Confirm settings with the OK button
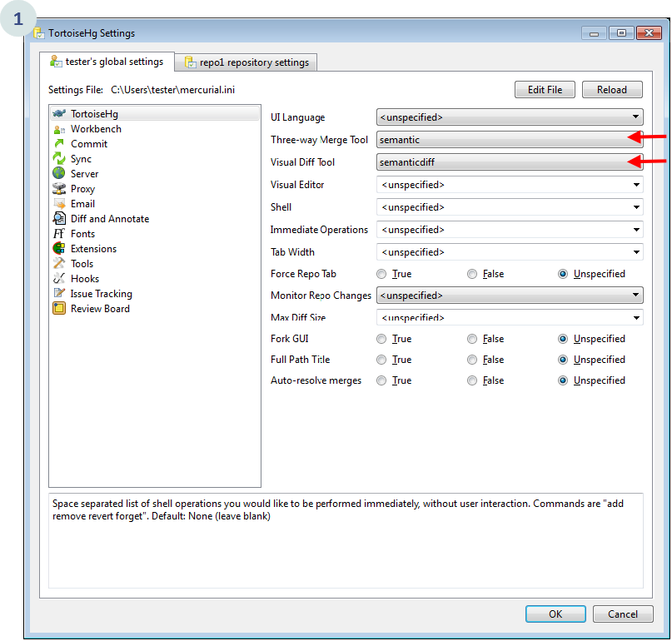The width and height of the screenshot is (672, 641). point(555,614)
